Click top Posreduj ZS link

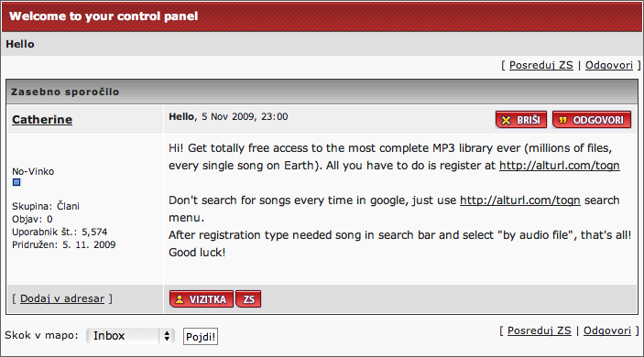point(540,65)
